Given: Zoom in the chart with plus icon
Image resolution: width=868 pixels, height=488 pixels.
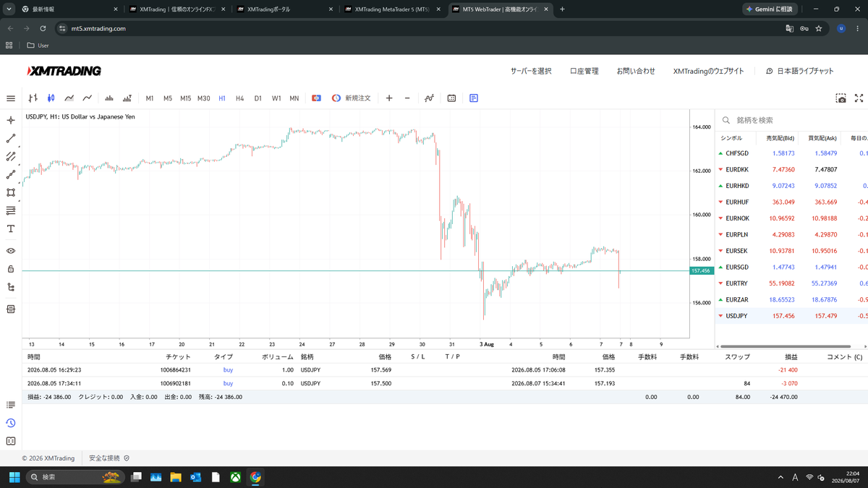Looking at the screenshot, I should 389,98.
